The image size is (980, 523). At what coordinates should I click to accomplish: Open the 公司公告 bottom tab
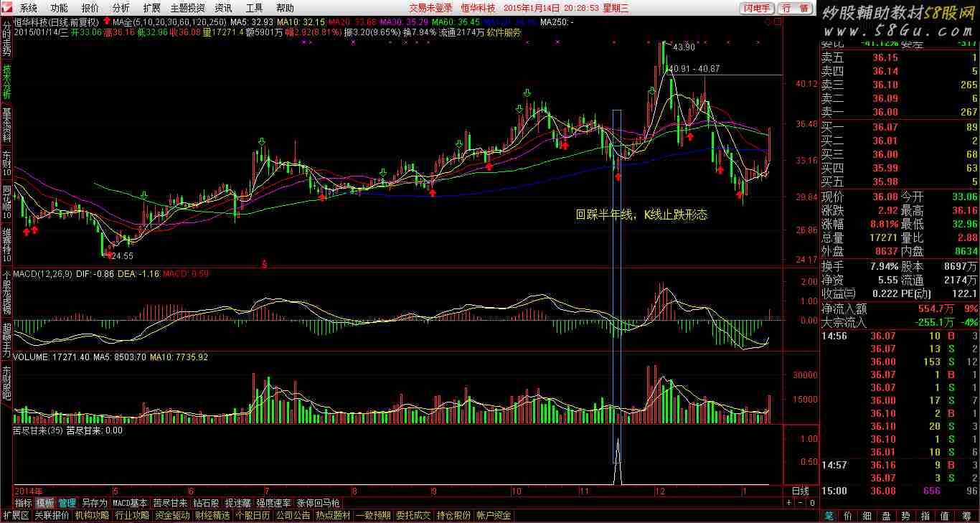click(x=293, y=515)
